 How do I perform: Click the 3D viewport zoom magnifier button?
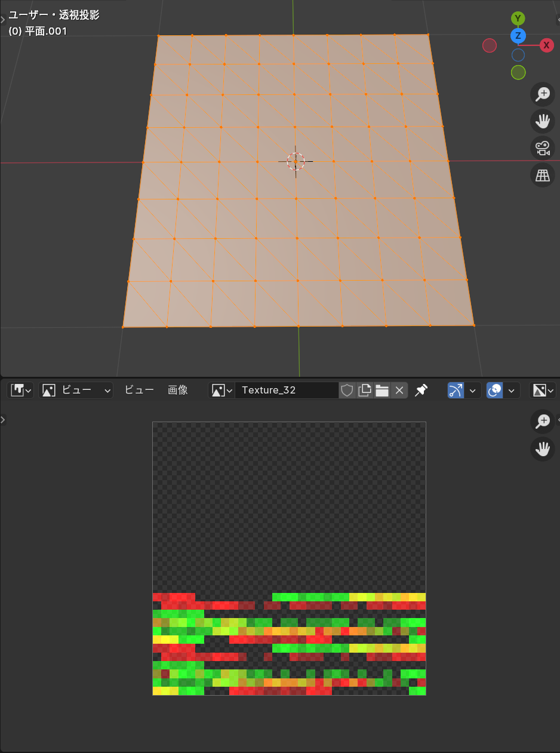(x=543, y=94)
